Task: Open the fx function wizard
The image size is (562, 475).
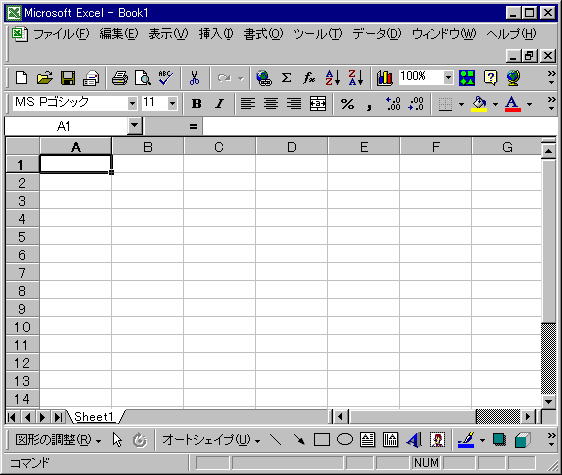Action: pyautogui.click(x=309, y=78)
